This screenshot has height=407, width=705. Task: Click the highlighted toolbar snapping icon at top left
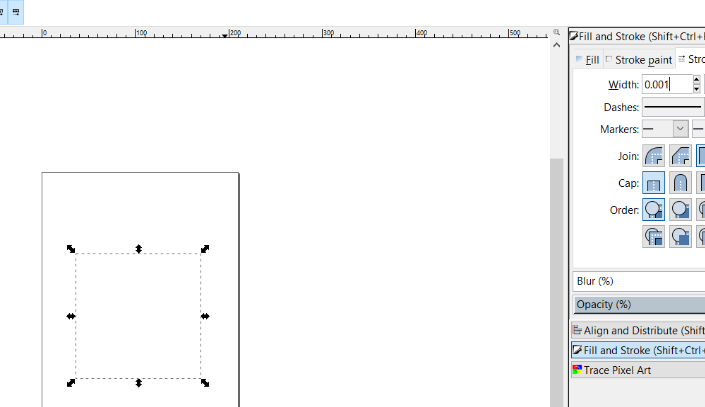(x=16, y=12)
